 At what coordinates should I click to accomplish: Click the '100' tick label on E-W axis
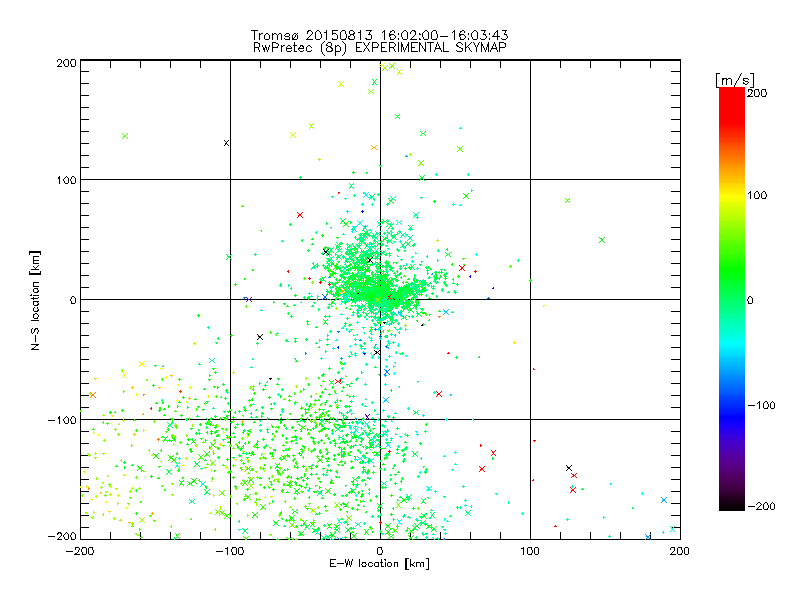point(530,551)
